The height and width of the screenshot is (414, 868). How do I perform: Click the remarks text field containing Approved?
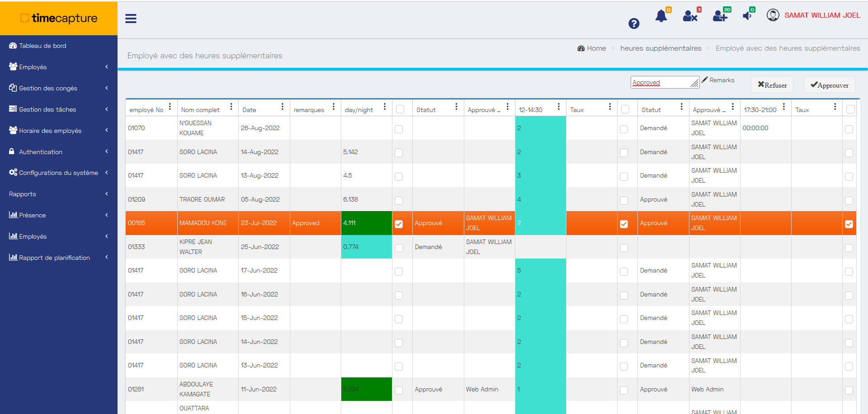pyautogui.click(x=665, y=82)
